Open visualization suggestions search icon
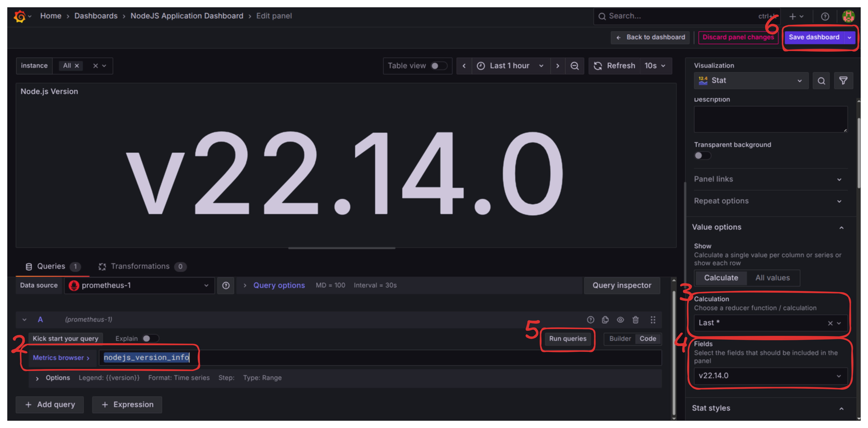Viewport: 868px width, 428px height. coord(821,81)
